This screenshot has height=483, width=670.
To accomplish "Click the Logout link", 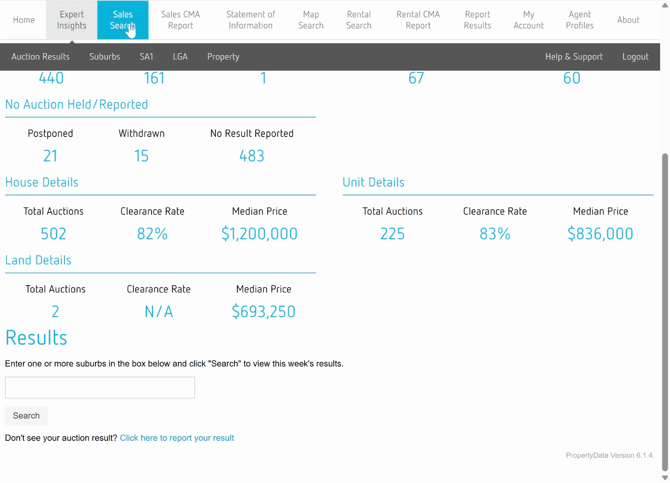I will [x=635, y=57].
